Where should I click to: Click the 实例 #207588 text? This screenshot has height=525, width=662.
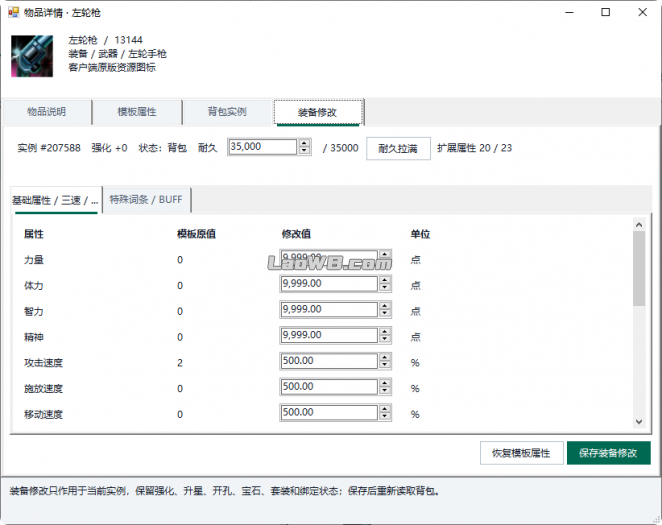49,148
